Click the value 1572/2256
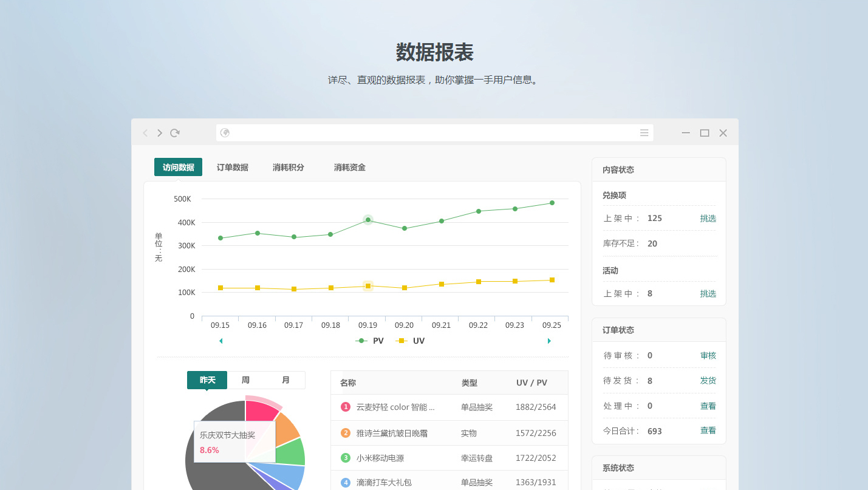 536,433
